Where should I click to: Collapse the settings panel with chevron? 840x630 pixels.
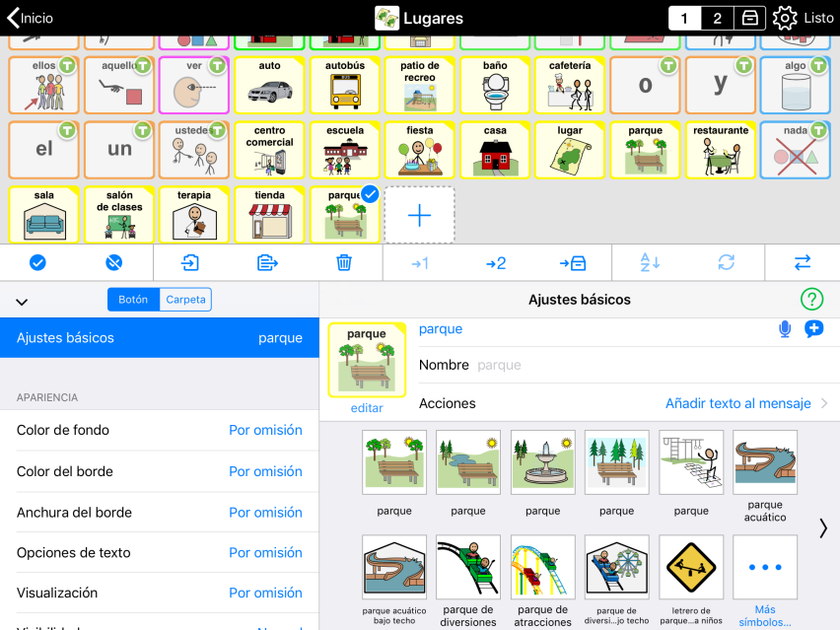23,302
